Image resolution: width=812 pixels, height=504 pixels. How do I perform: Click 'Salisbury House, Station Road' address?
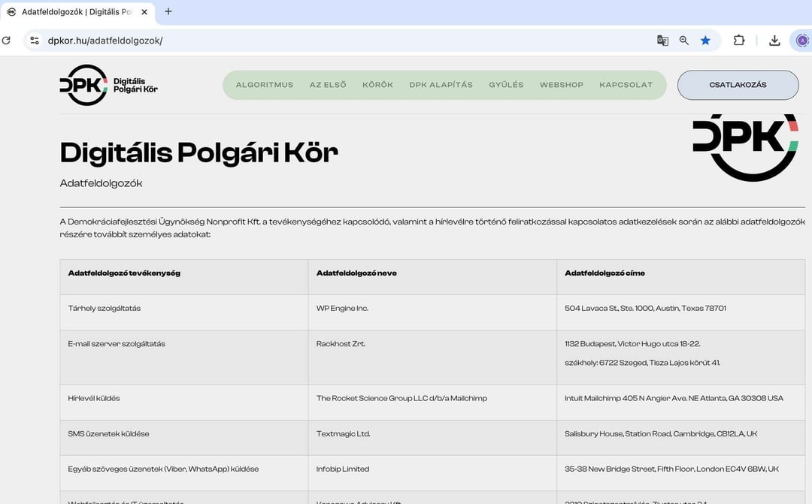click(661, 433)
